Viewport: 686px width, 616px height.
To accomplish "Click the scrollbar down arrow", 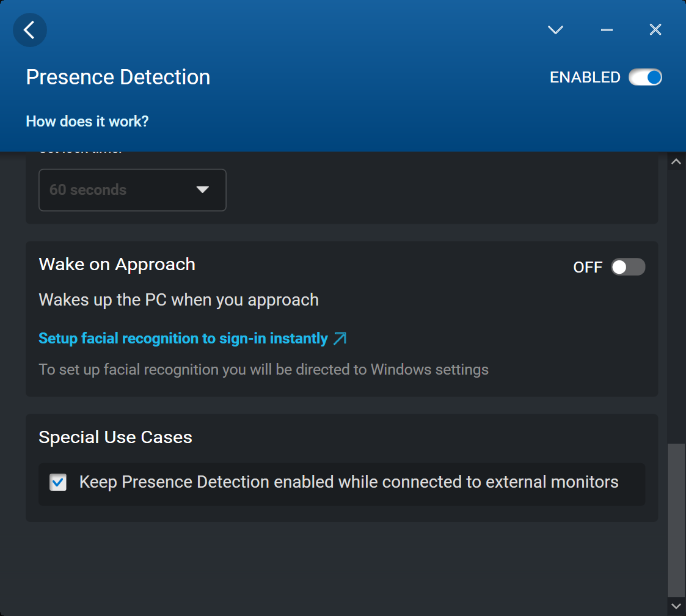I will (676, 606).
